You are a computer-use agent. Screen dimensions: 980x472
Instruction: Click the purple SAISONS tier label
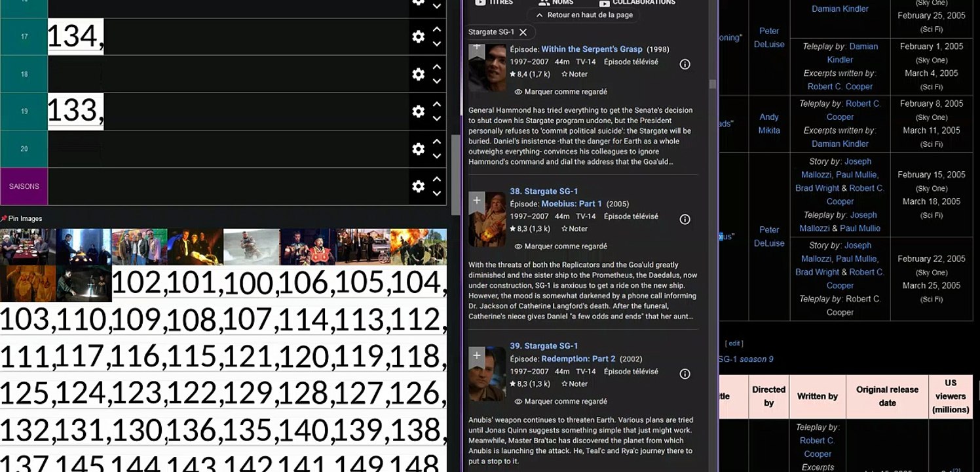pos(24,186)
